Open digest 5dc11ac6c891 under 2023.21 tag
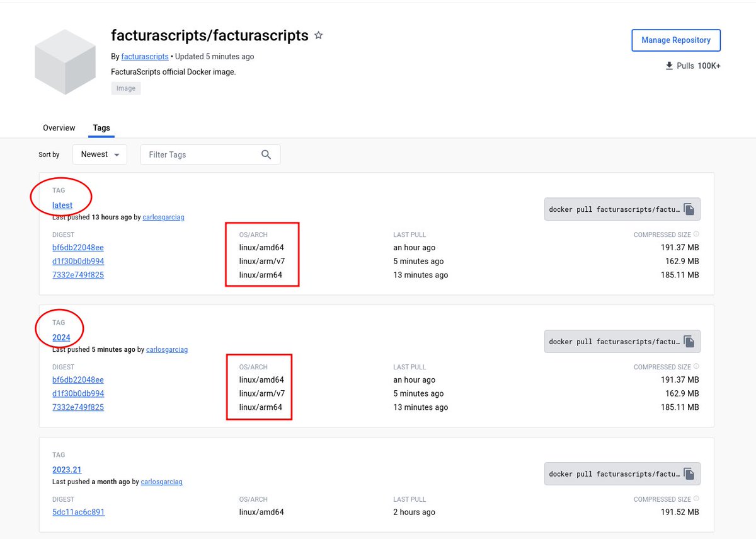 pos(79,513)
